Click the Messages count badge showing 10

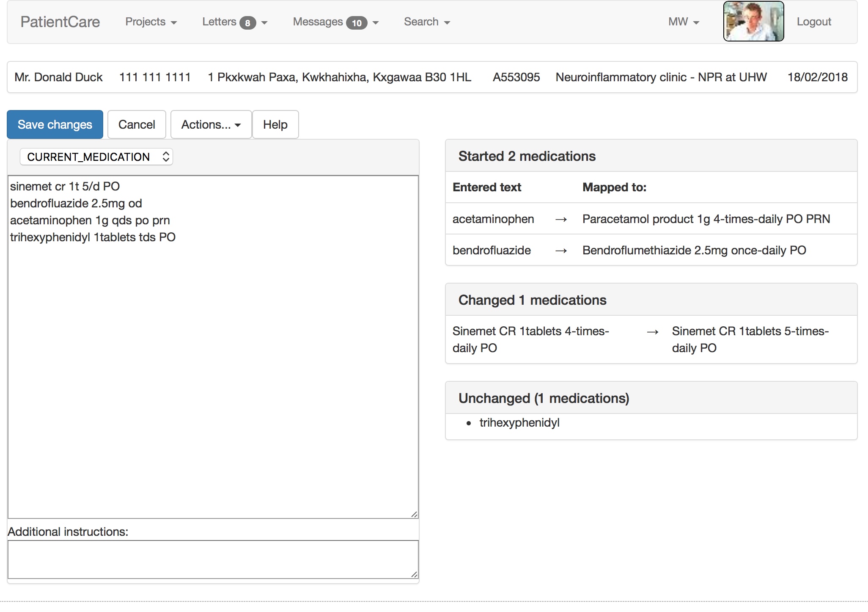point(356,23)
